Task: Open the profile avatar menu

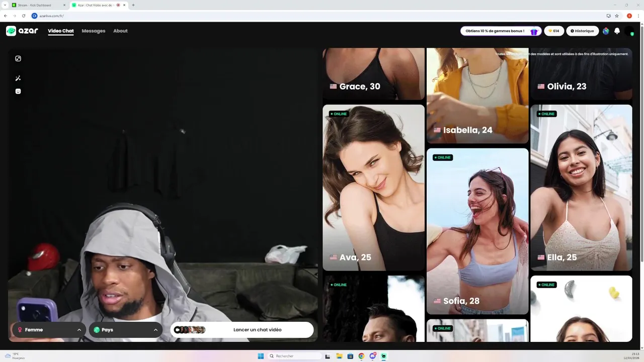Action: [x=629, y=31]
